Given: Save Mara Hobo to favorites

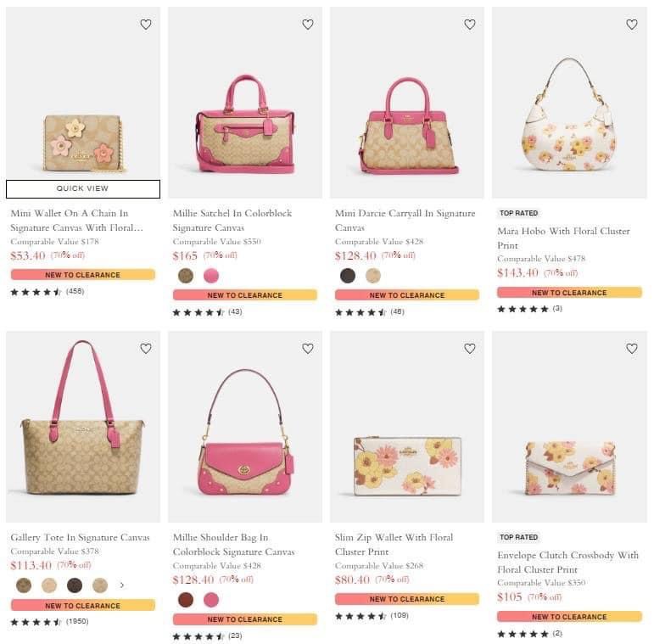Looking at the screenshot, I should pyautogui.click(x=632, y=25).
